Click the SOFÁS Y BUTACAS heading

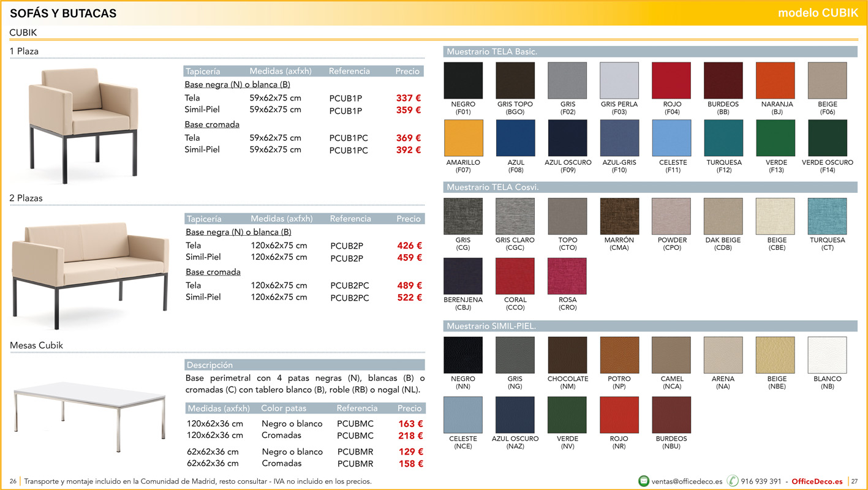pos(63,13)
